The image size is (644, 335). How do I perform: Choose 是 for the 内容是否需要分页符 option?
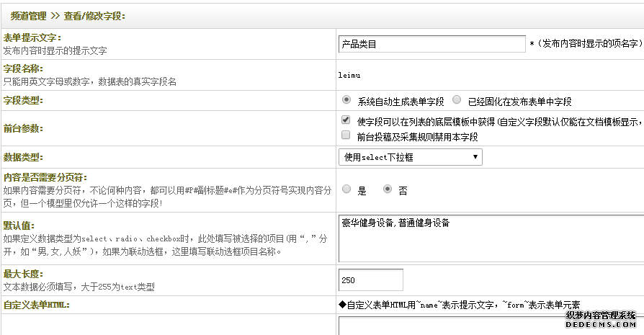(346, 190)
